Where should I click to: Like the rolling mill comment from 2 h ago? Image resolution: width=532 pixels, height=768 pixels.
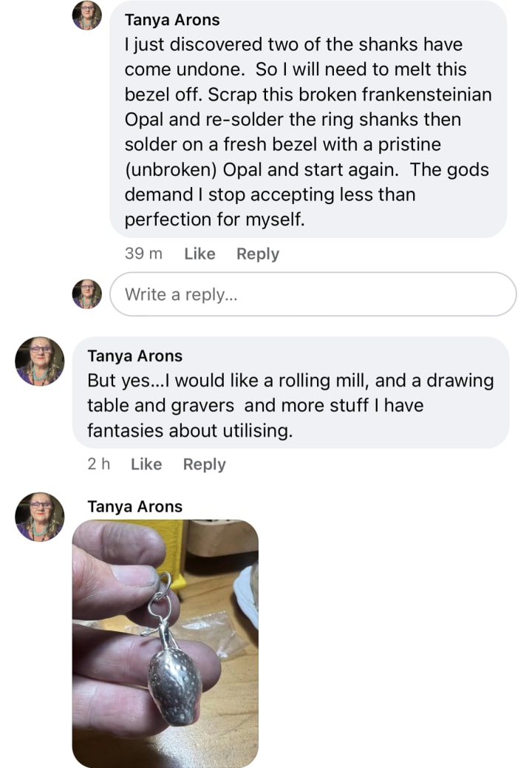146,464
